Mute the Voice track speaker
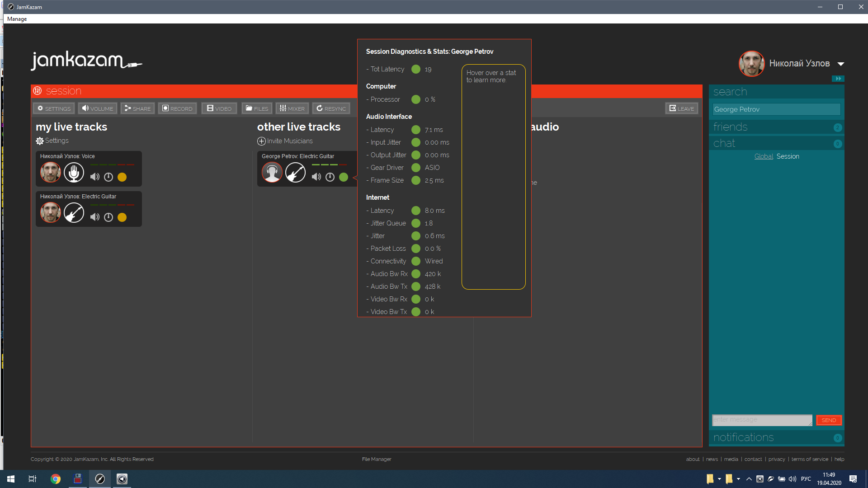868x488 pixels. tap(94, 177)
